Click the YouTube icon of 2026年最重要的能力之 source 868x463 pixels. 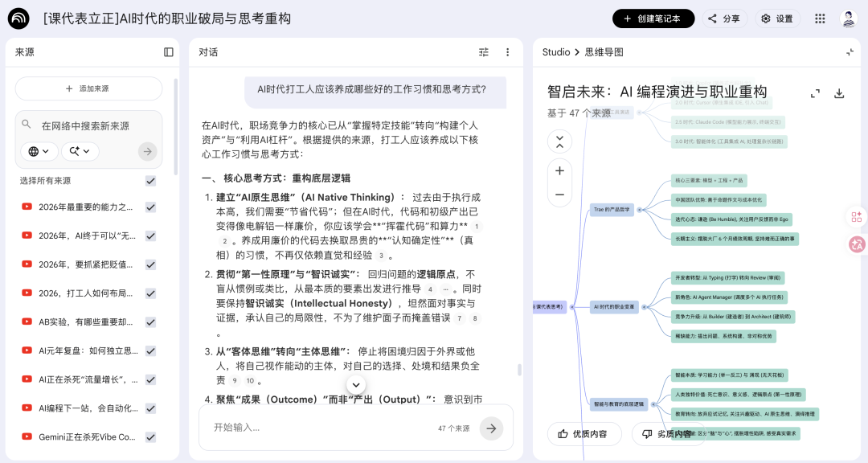(x=27, y=207)
